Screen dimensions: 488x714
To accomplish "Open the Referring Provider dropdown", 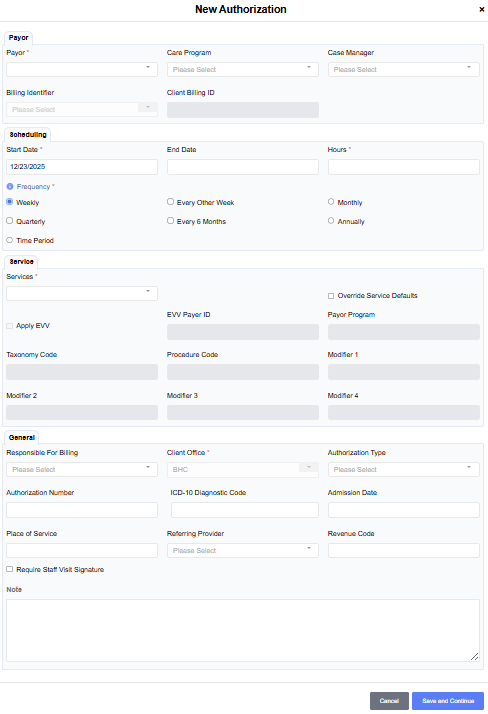I will [x=243, y=551].
